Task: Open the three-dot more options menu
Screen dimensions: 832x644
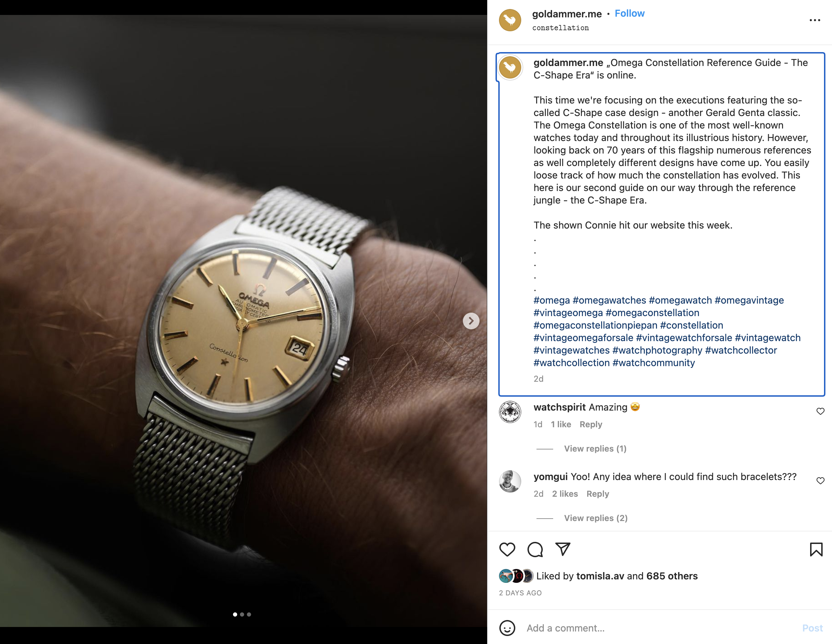Action: pos(815,20)
